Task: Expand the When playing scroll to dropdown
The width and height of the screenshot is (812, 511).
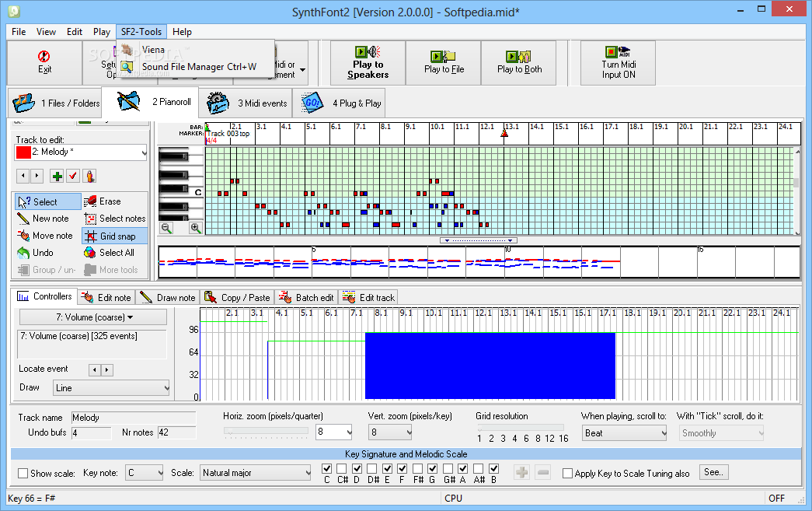Action: coord(664,433)
